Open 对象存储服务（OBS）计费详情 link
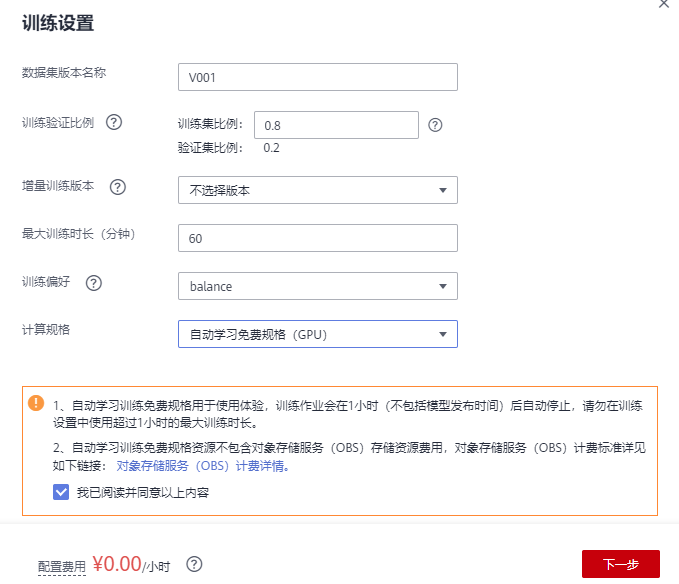 pos(203,466)
